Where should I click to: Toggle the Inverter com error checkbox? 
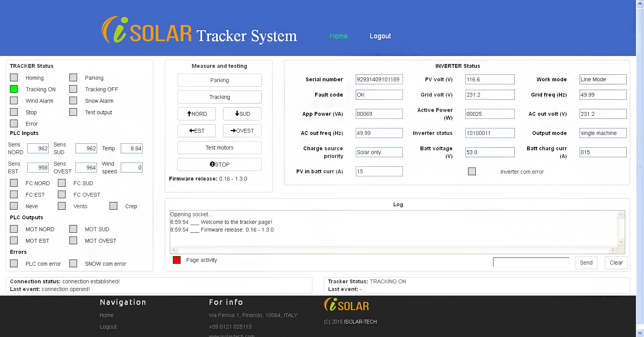point(472,171)
